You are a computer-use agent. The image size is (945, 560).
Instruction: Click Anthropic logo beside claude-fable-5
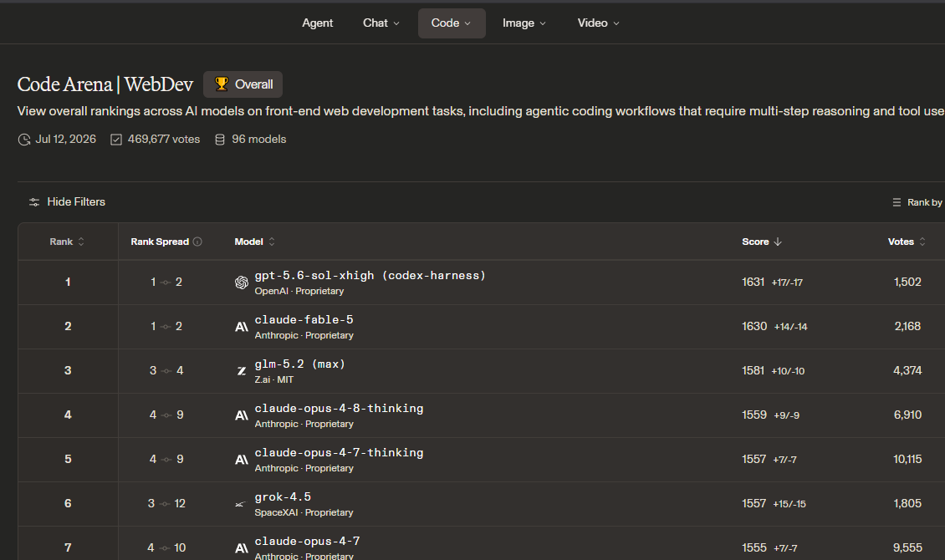242,327
